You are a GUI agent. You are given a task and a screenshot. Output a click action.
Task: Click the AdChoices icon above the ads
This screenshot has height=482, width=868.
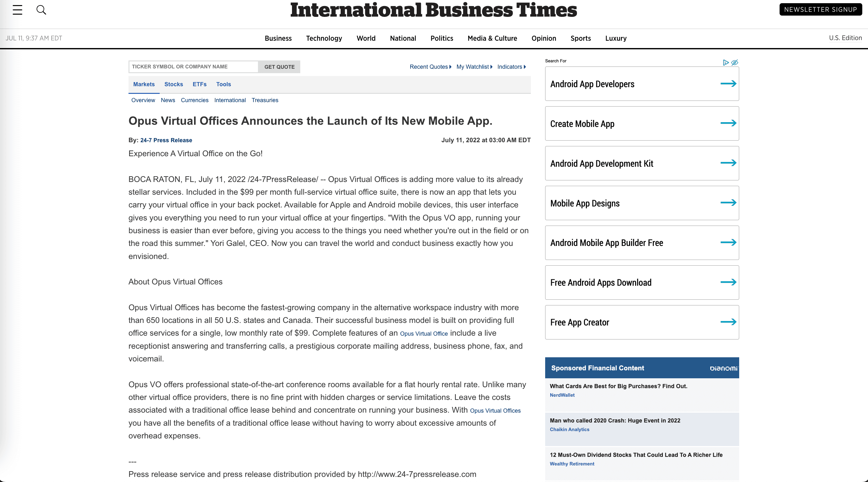726,62
